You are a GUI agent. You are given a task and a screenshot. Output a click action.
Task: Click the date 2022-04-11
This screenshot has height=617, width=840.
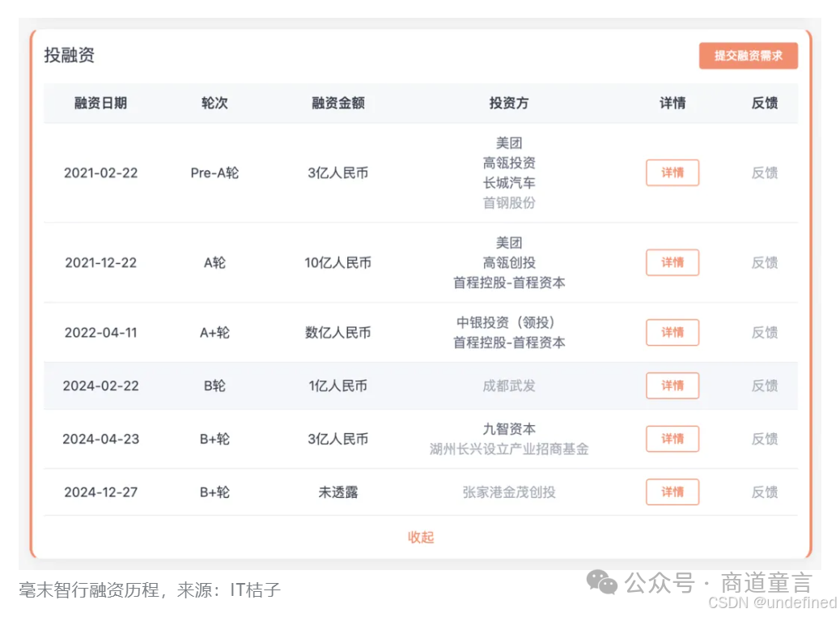pyautogui.click(x=100, y=332)
